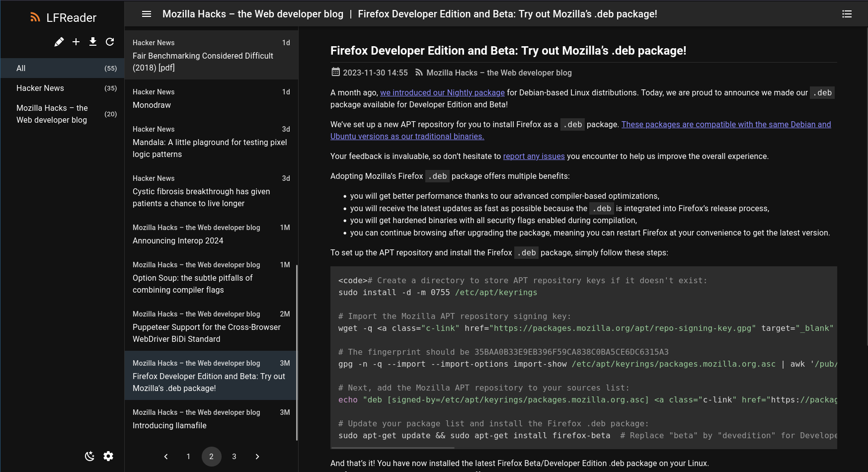Click the import download icon
868x472 pixels.
pos(93,42)
